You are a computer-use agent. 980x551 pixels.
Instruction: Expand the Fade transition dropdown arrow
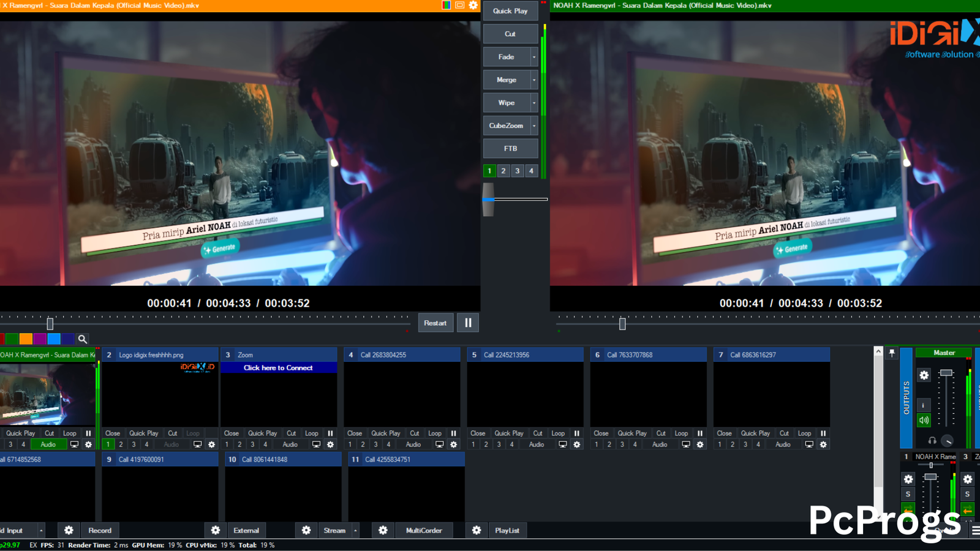pos(534,57)
